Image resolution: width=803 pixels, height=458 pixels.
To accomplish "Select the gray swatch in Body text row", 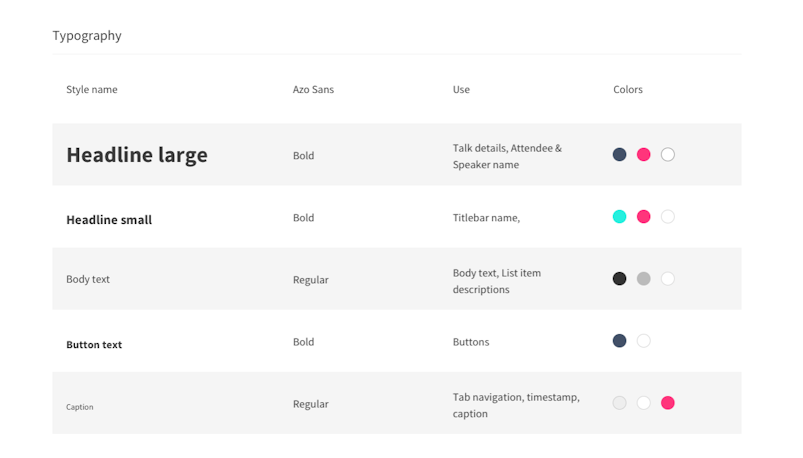I will click(x=644, y=279).
